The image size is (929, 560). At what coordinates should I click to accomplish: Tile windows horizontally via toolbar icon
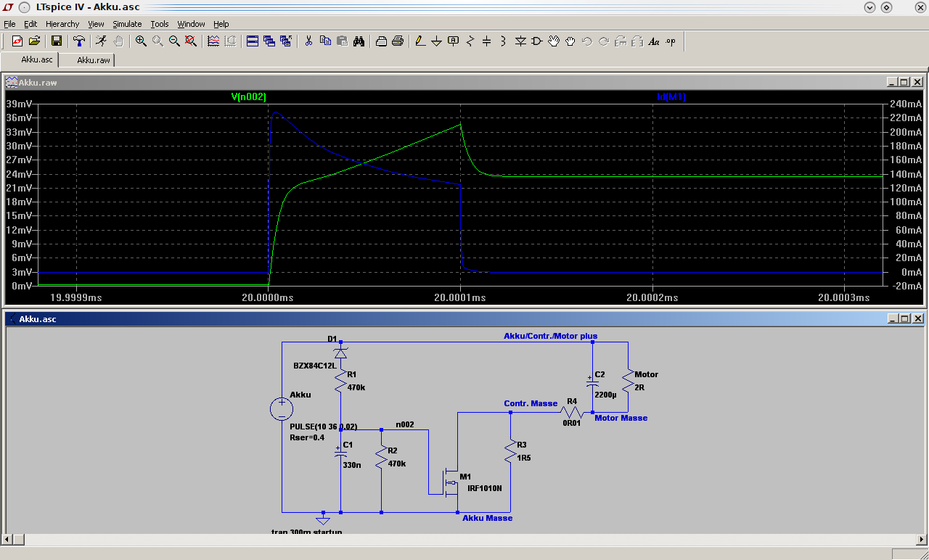pos(253,41)
